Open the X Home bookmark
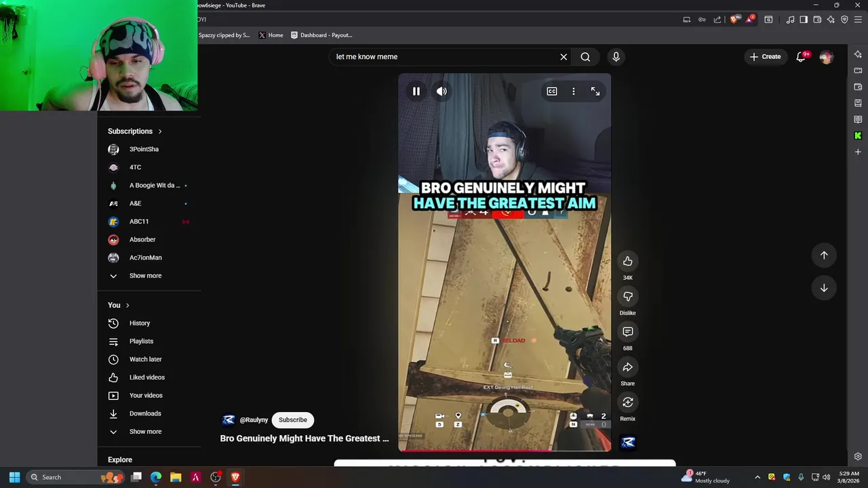This screenshot has width=868, height=488. pos(271,35)
